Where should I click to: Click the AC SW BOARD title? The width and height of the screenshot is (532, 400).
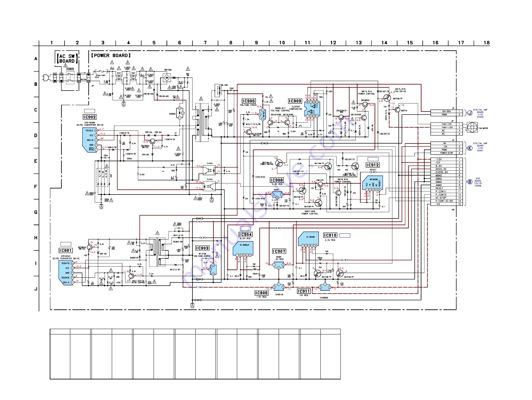[x=67, y=59]
